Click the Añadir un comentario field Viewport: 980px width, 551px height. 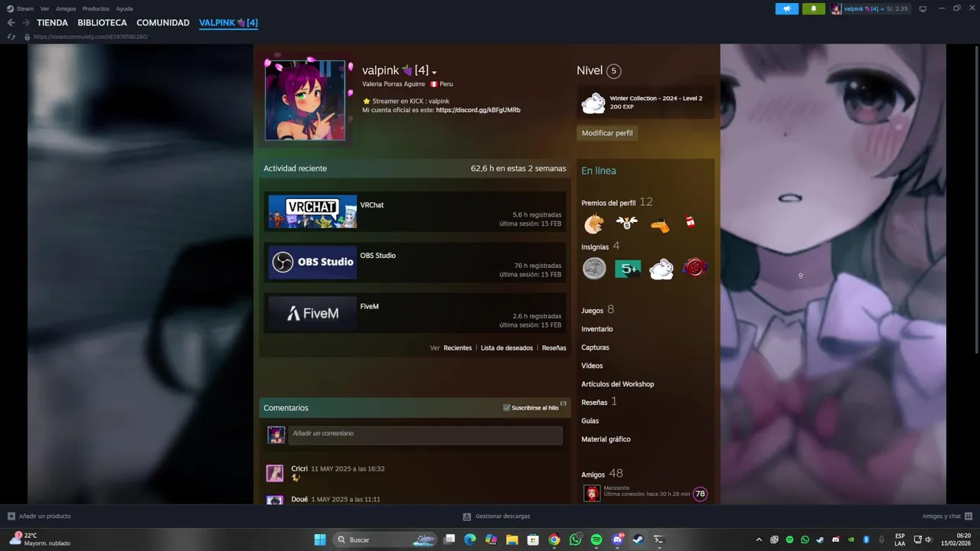click(x=425, y=435)
